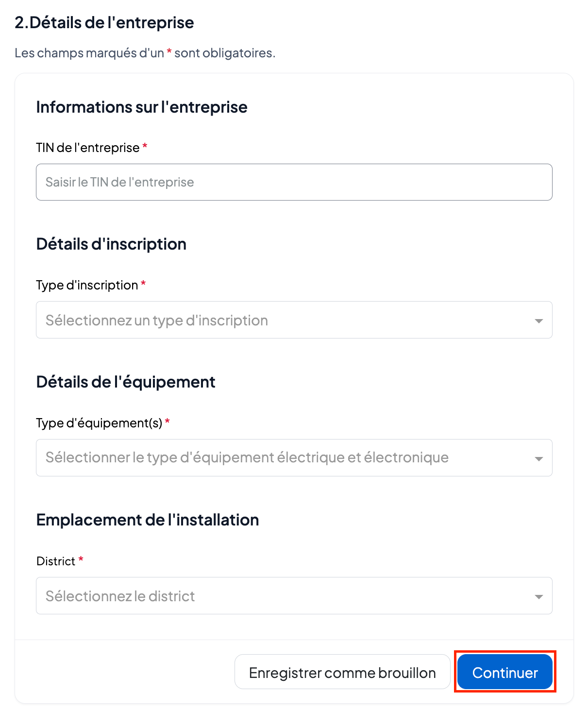Click the "Informations sur l'entreprise" section heading
The height and width of the screenshot is (710, 588).
click(142, 107)
